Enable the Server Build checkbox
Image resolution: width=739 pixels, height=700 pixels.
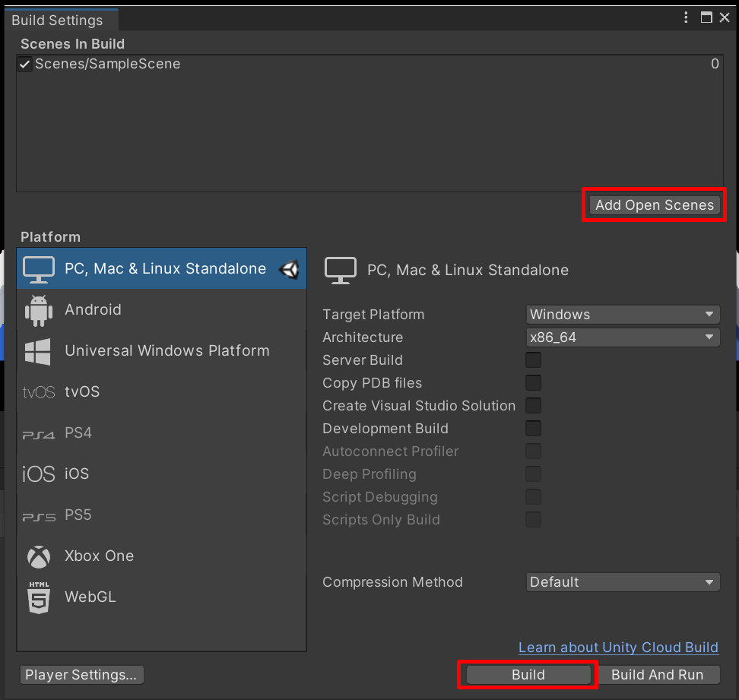coord(533,360)
